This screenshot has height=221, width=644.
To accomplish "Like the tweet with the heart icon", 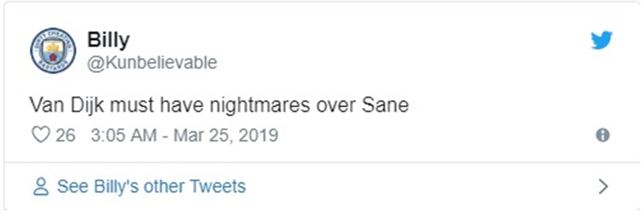I will tap(41, 135).
